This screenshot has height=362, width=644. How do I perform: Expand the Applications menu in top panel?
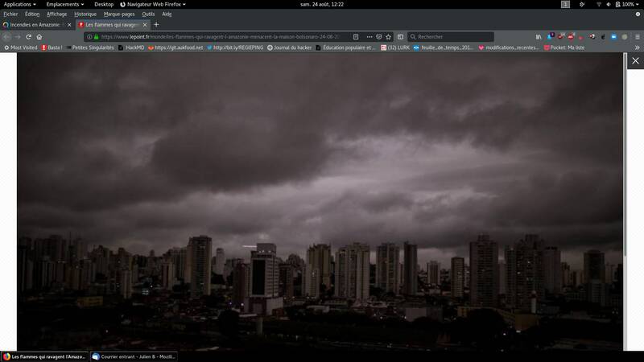[x=20, y=4]
